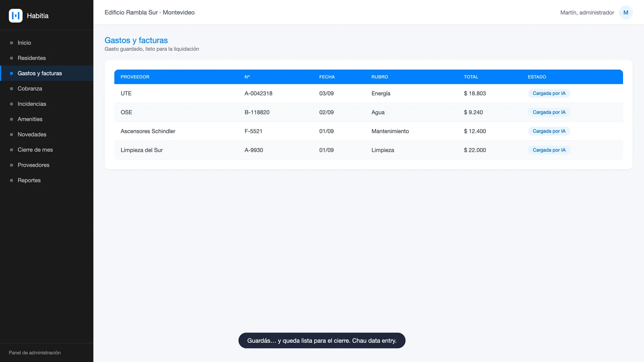The width and height of the screenshot is (644, 362).
Task: Open Proveedores in sidebar
Action: pyautogui.click(x=47, y=165)
